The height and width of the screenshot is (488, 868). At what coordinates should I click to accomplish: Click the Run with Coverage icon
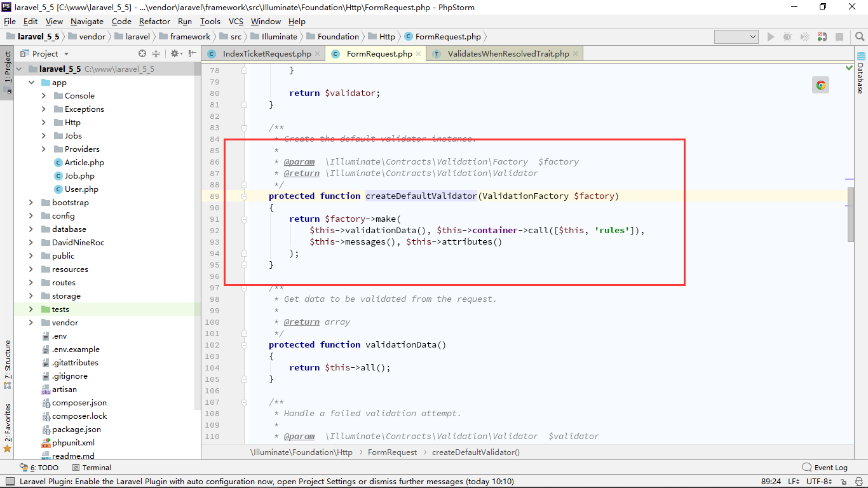[x=805, y=37]
